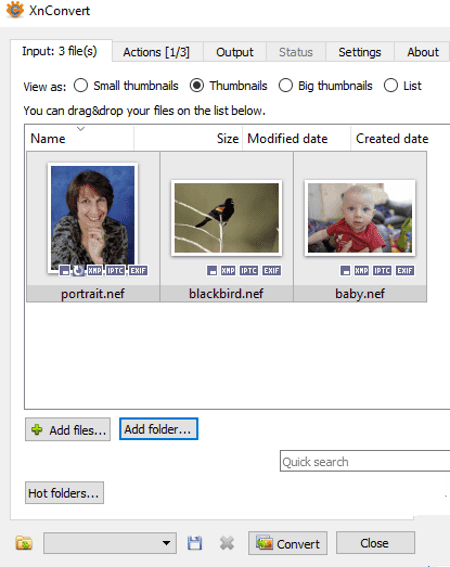Click the EXIF badge on portrait.nef

click(x=138, y=270)
